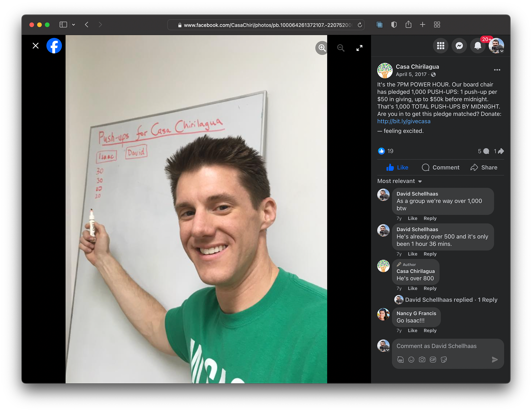Click the Comment button
Screen dimensions: 532x412
(441, 167)
